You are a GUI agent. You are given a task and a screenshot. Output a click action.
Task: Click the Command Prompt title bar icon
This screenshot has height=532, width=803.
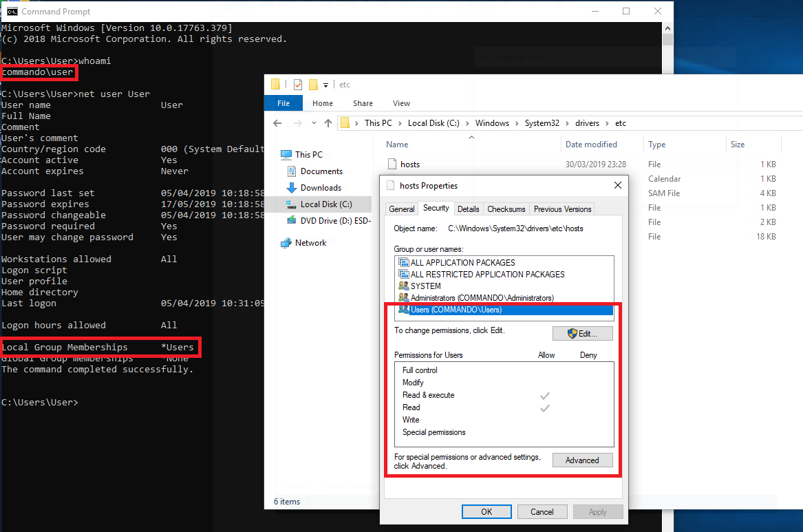tap(12, 11)
